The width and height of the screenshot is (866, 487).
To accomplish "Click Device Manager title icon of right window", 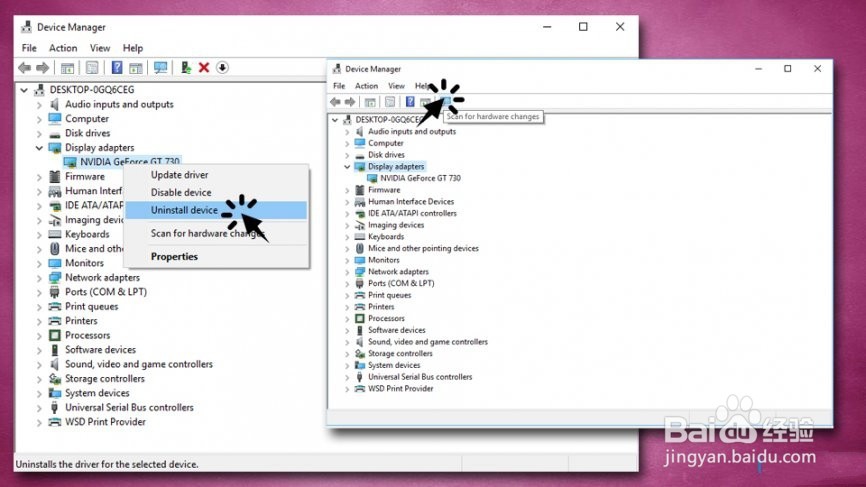I will click(x=336, y=69).
